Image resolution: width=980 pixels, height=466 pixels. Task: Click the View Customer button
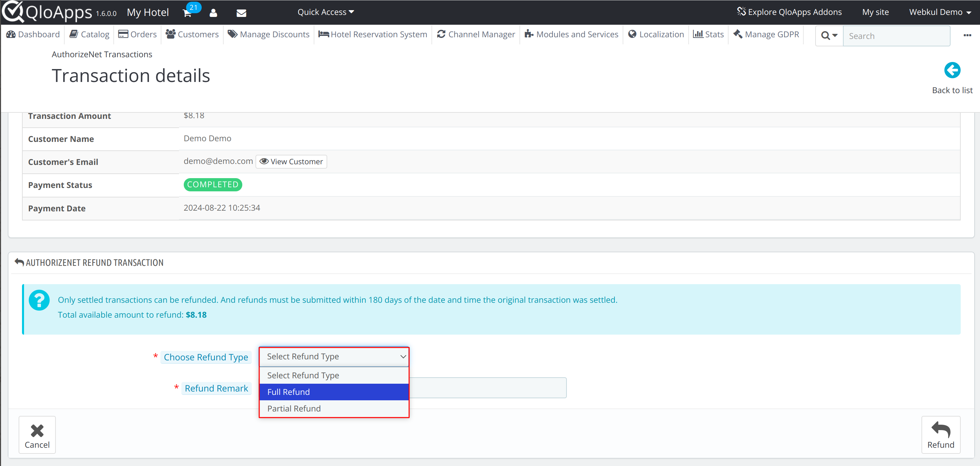click(x=291, y=162)
